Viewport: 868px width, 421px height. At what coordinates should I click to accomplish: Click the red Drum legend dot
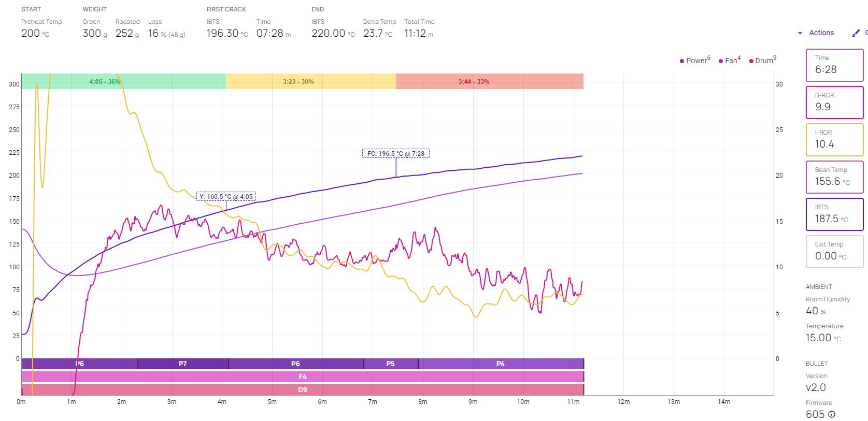point(751,61)
